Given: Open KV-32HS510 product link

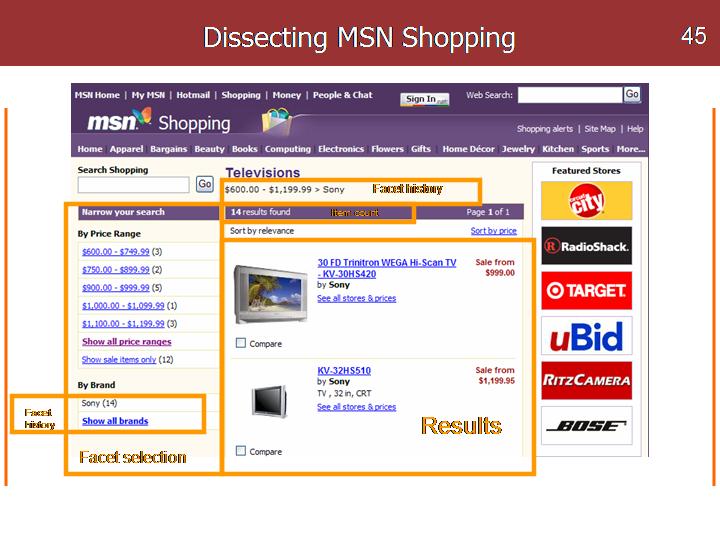Looking at the screenshot, I should [344, 371].
